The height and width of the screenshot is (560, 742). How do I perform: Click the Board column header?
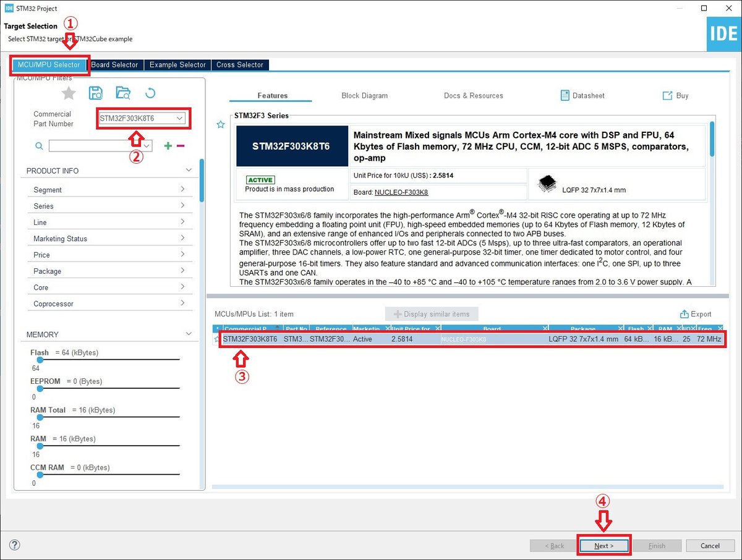(x=494, y=329)
